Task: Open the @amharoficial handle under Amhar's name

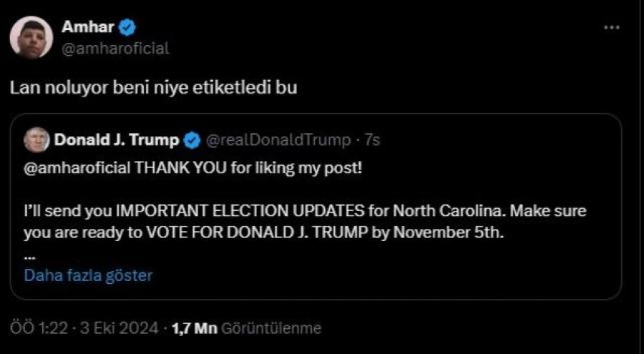Action: [115, 49]
